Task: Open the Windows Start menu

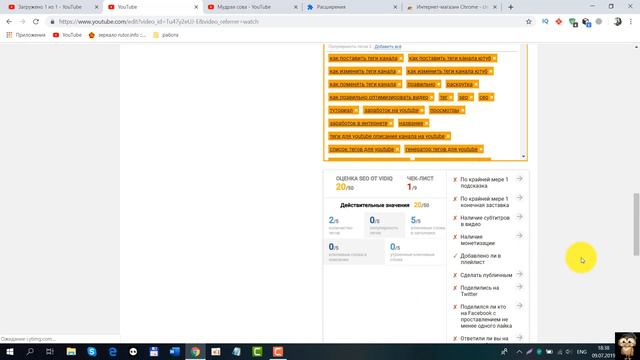Action: [x=9, y=351]
